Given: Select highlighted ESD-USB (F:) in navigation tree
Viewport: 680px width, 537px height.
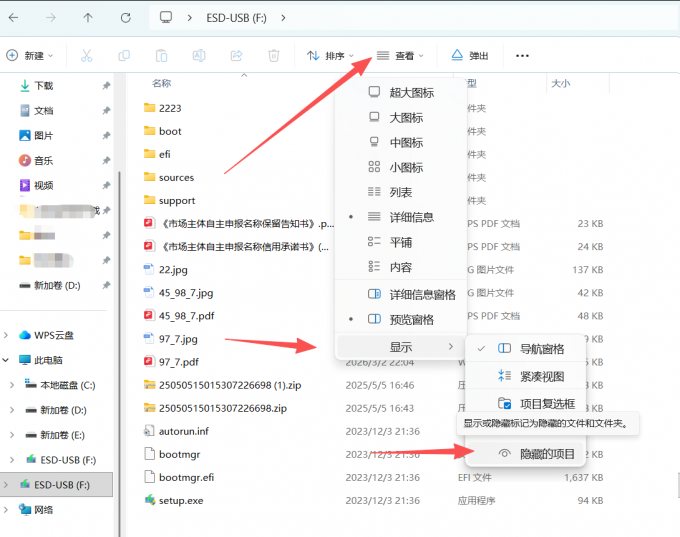Looking at the screenshot, I should [56, 485].
